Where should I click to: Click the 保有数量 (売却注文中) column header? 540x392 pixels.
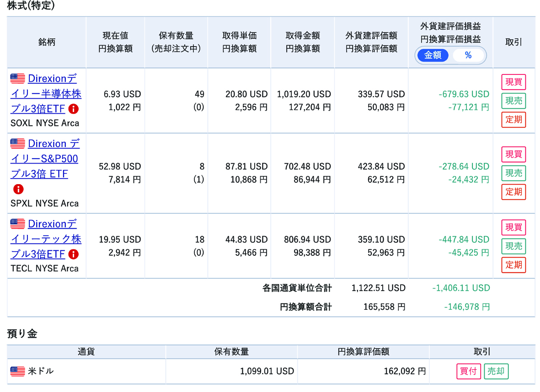pyautogui.click(x=176, y=42)
